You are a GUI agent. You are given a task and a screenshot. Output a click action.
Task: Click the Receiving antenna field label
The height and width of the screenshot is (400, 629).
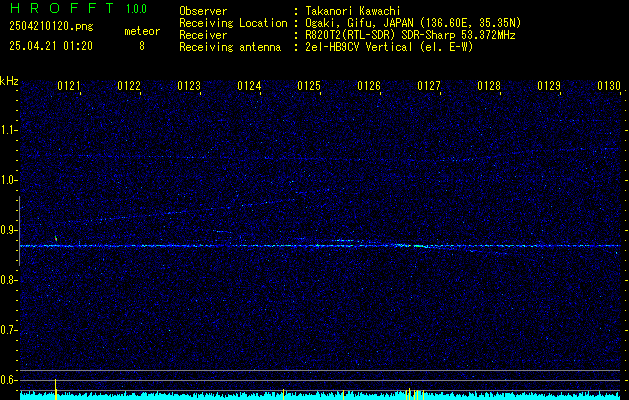click(x=230, y=47)
